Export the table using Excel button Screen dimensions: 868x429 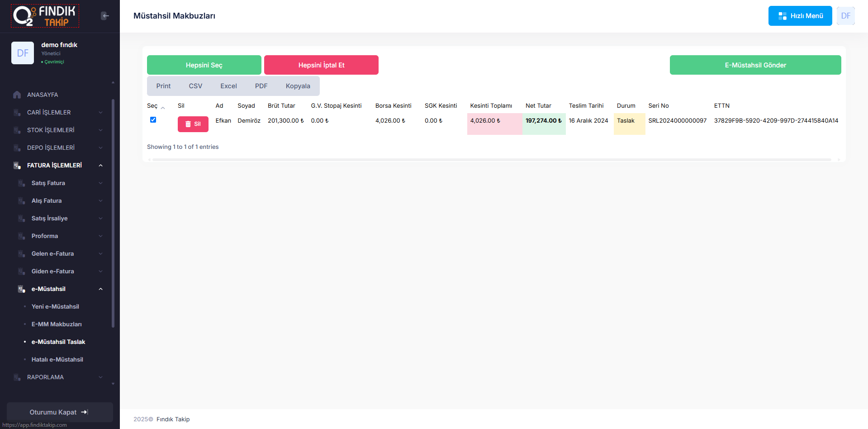click(x=228, y=86)
